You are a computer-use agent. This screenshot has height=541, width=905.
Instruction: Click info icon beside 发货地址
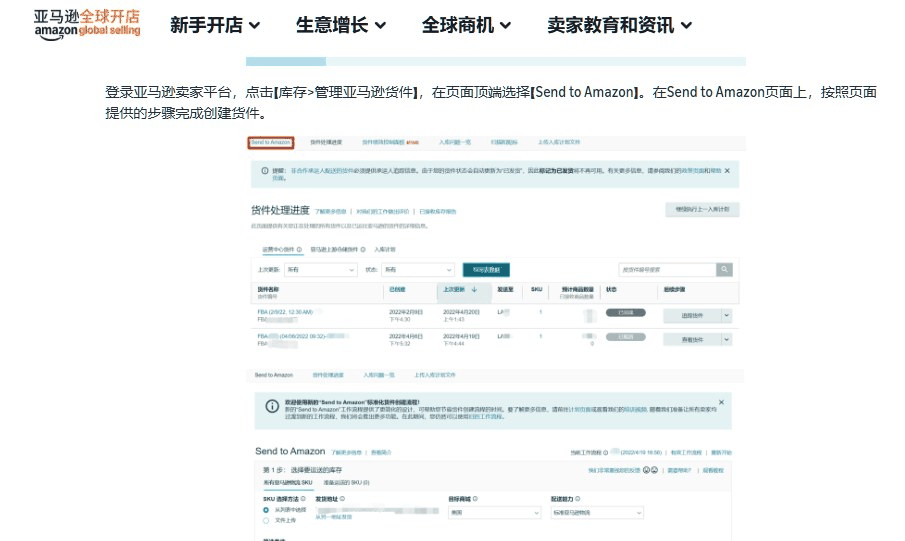pyautogui.click(x=342, y=499)
